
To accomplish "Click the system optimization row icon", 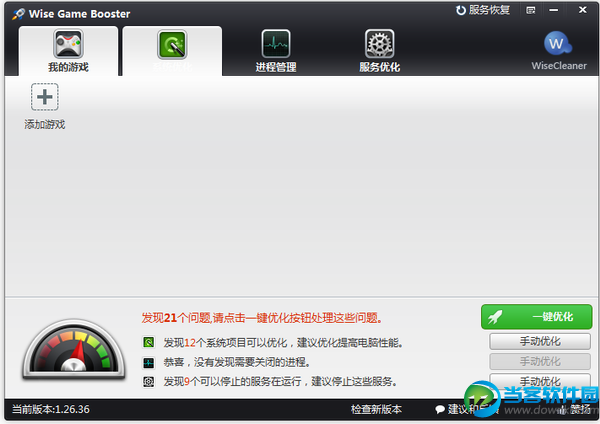I will [148, 342].
